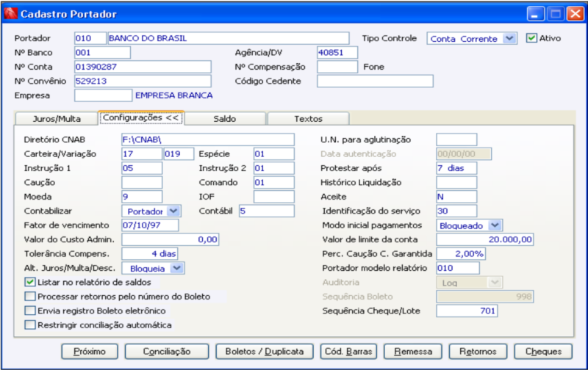Click the Identificação do serviço field
This screenshot has height=370, width=588.
(456, 211)
